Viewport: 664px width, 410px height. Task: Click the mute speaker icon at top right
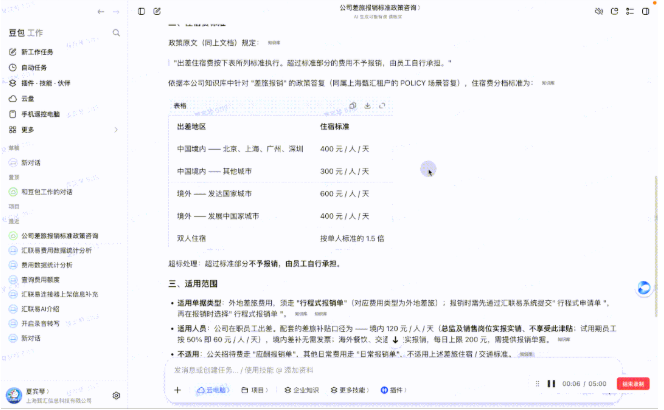pyautogui.click(x=599, y=11)
